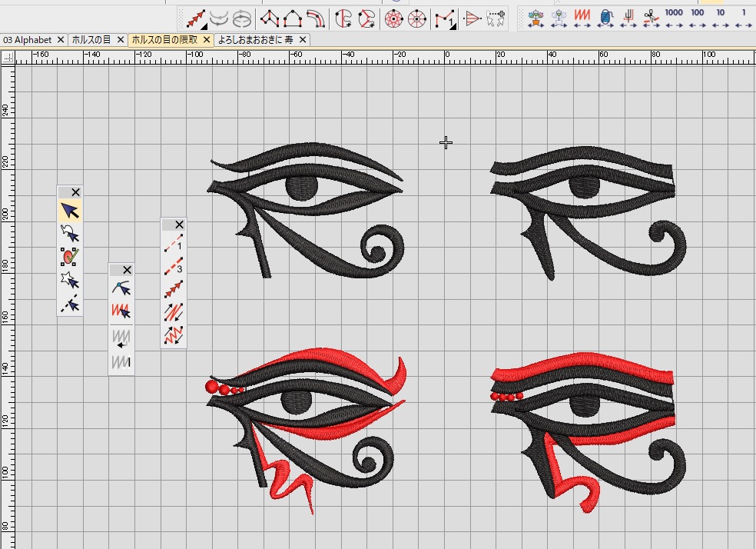Step 10 stitches navigation button

click(721, 18)
